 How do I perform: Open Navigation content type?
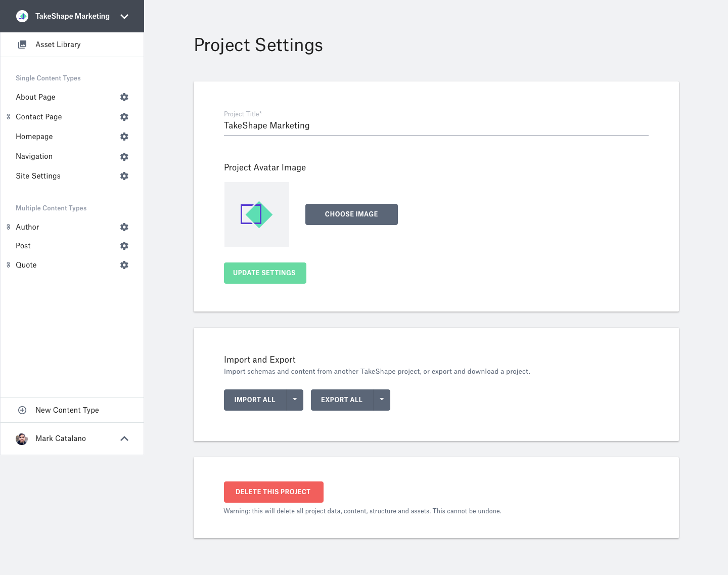coord(34,156)
